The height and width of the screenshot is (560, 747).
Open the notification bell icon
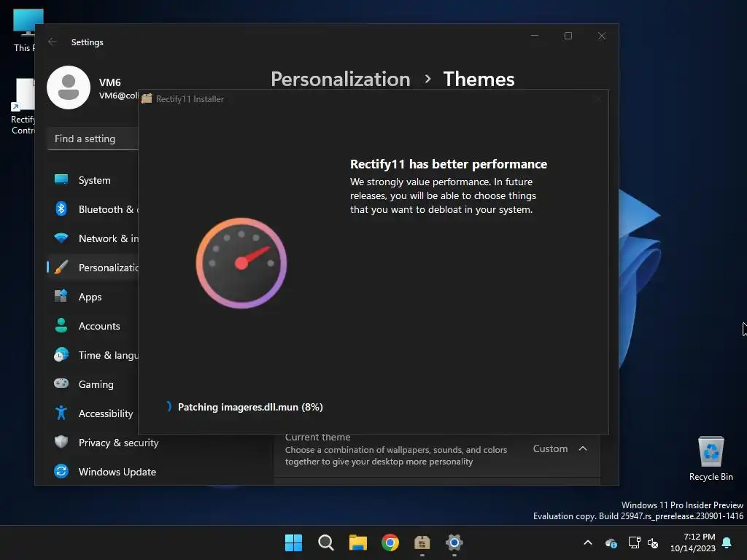tap(727, 542)
